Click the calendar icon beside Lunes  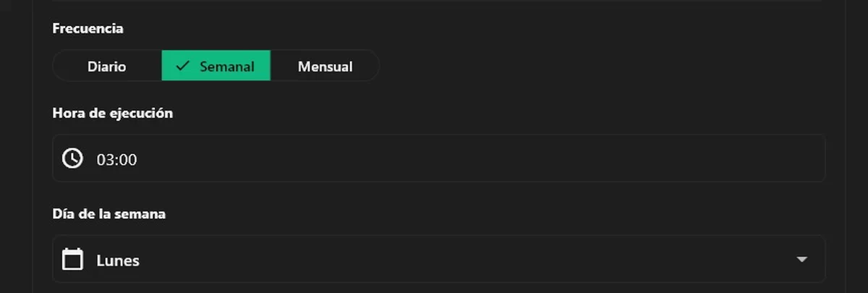pos(72,259)
